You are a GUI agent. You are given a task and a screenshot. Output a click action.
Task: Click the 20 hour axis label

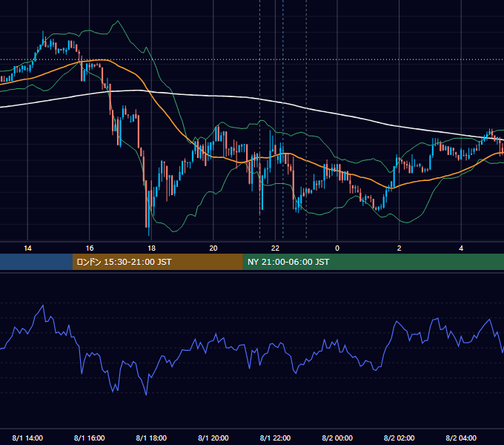point(213,248)
